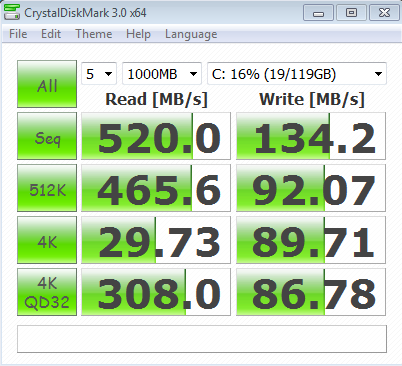Open the Language menu
The width and height of the screenshot is (402, 366).
(191, 34)
